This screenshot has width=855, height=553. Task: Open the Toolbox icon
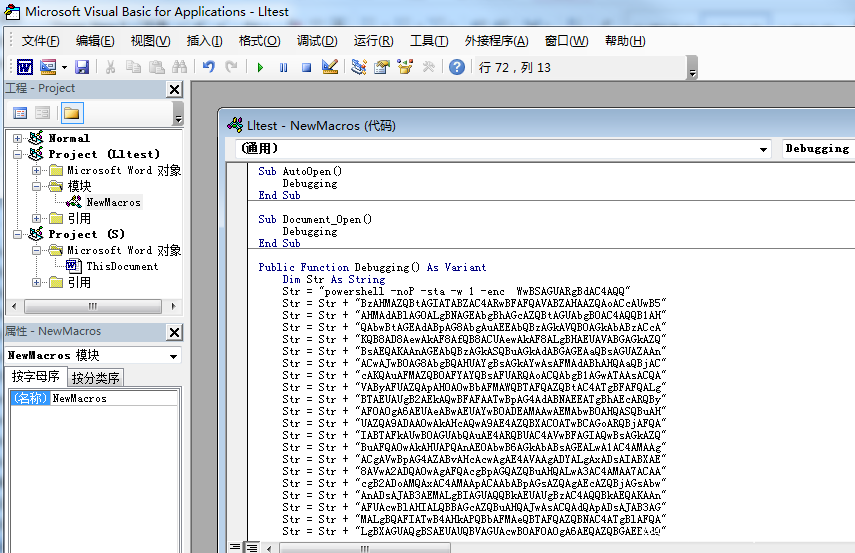click(429, 67)
